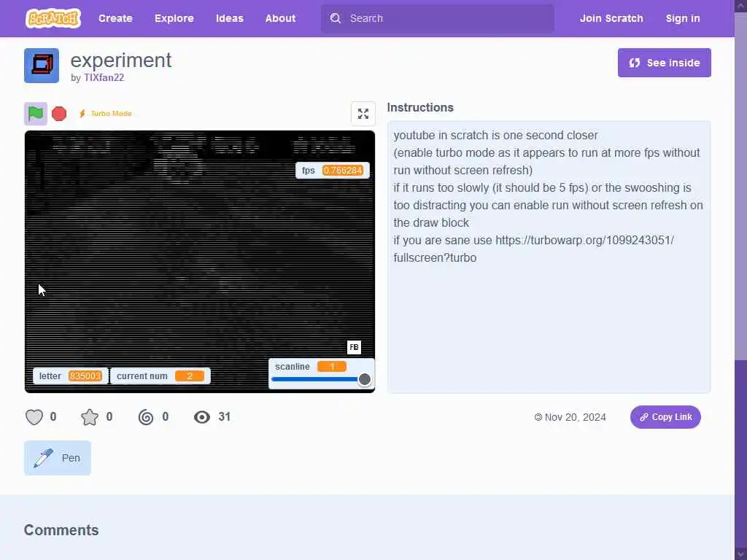Click the See inside button
The image size is (747, 560).
pos(664,63)
